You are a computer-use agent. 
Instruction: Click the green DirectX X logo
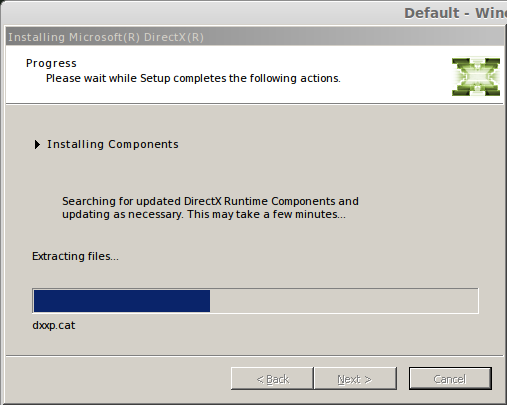(476, 77)
